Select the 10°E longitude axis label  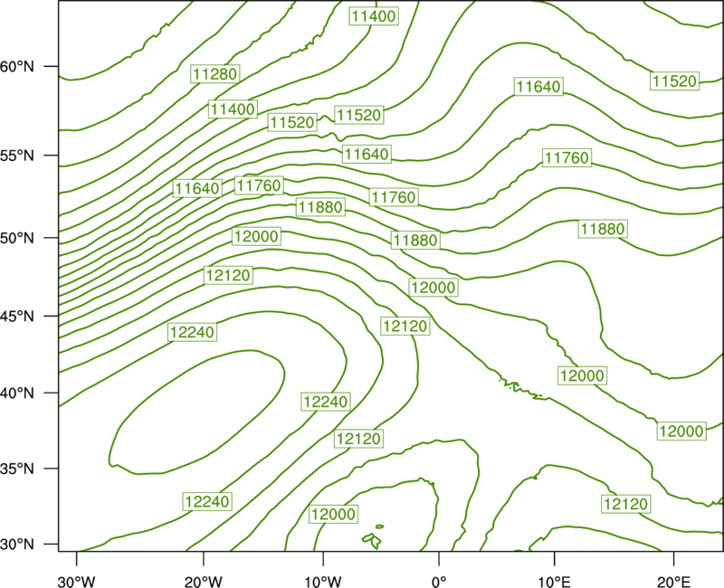point(554,582)
